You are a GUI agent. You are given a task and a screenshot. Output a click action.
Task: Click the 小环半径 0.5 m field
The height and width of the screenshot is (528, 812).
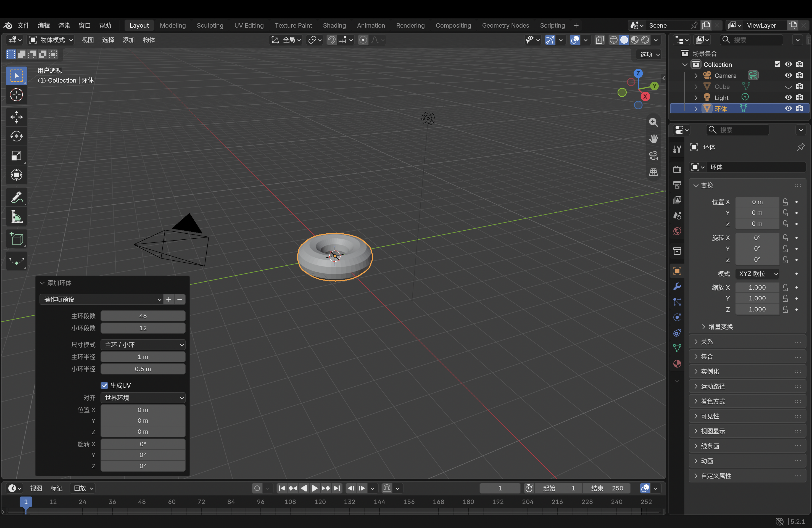(143, 369)
